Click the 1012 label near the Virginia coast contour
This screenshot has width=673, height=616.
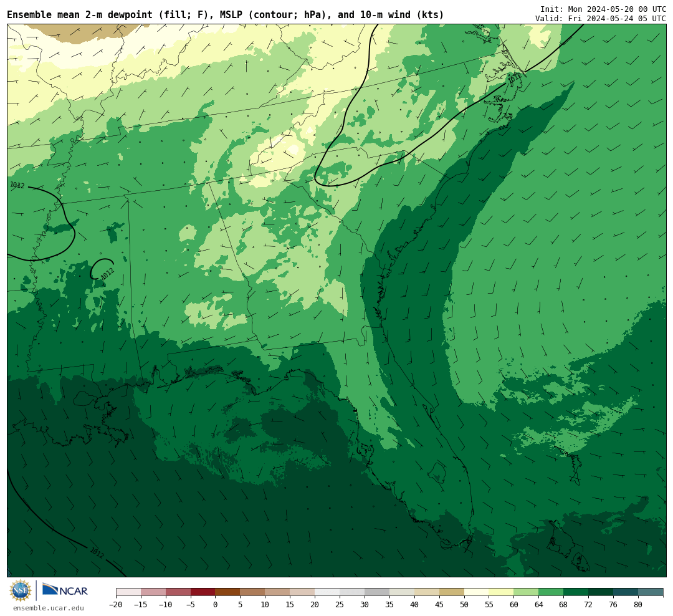pyautogui.click(x=514, y=78)
